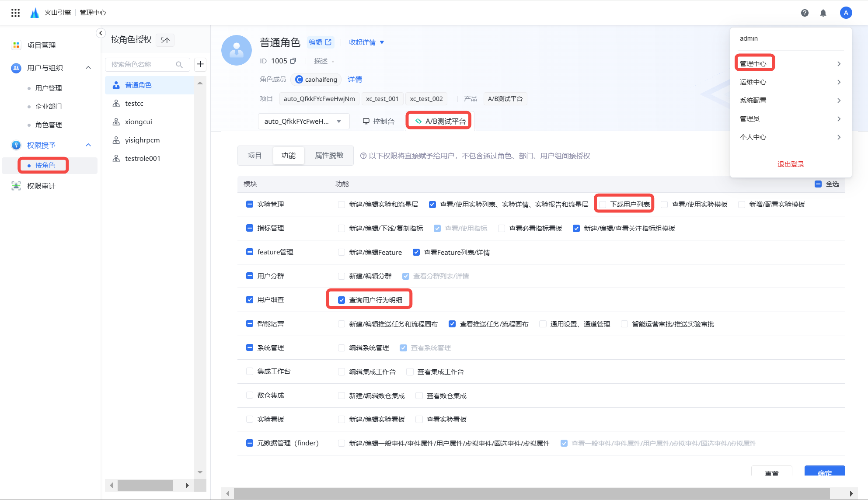The height and width of the screenshot is (500, 868).
Task: Click the user avatar icon A
Action: coord(846,13)
